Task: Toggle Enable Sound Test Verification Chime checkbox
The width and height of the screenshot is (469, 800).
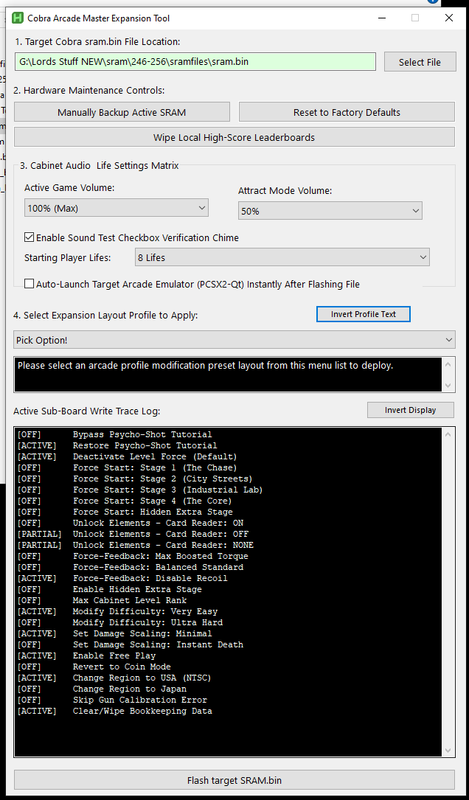Action: click(29, 238)
